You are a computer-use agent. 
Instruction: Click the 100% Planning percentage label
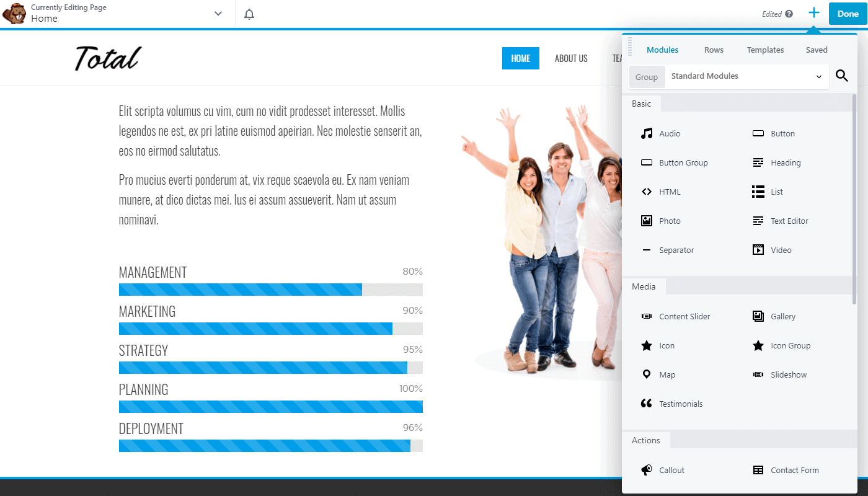coord(411,389)
